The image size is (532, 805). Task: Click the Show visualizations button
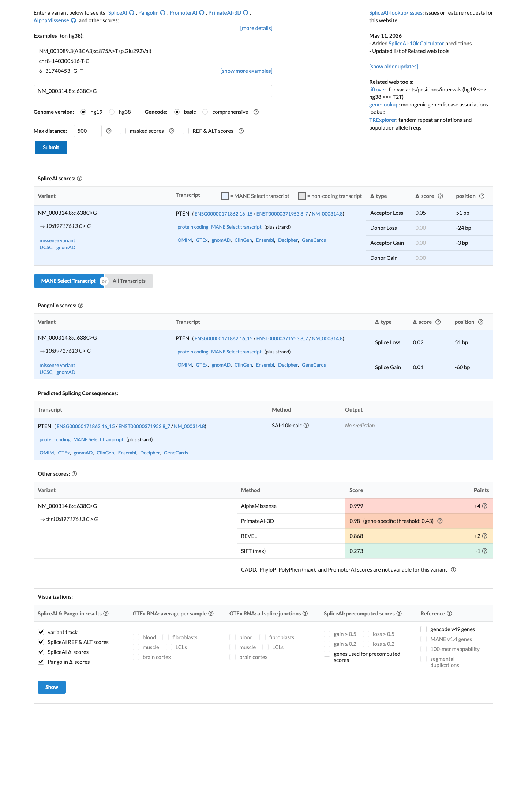point(52,687)
